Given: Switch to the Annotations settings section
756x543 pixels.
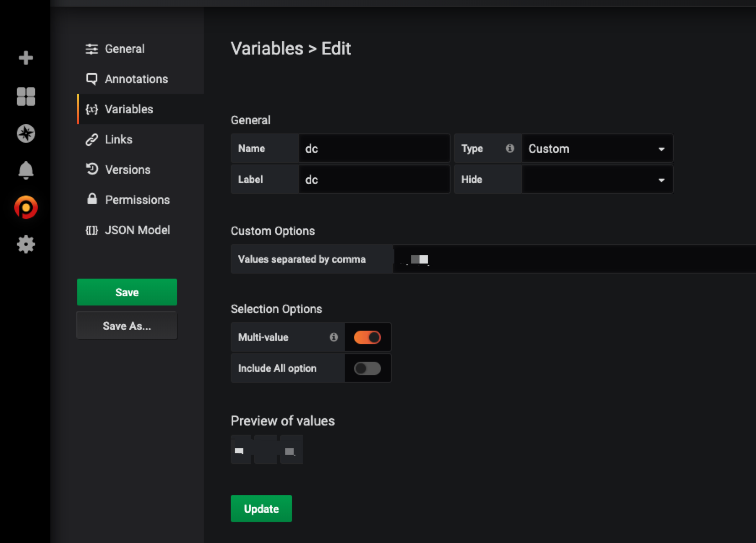Looking at the screenshot, I should [136, 79].
